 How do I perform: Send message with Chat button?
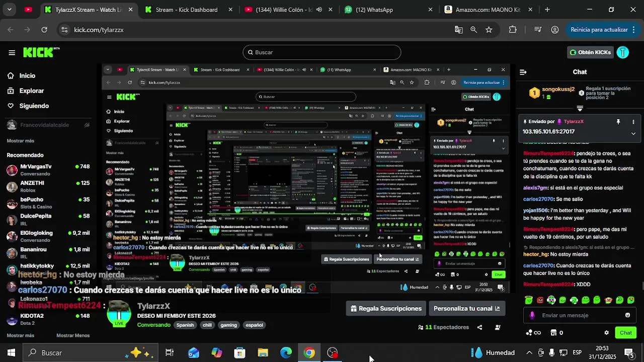[626, 332]
